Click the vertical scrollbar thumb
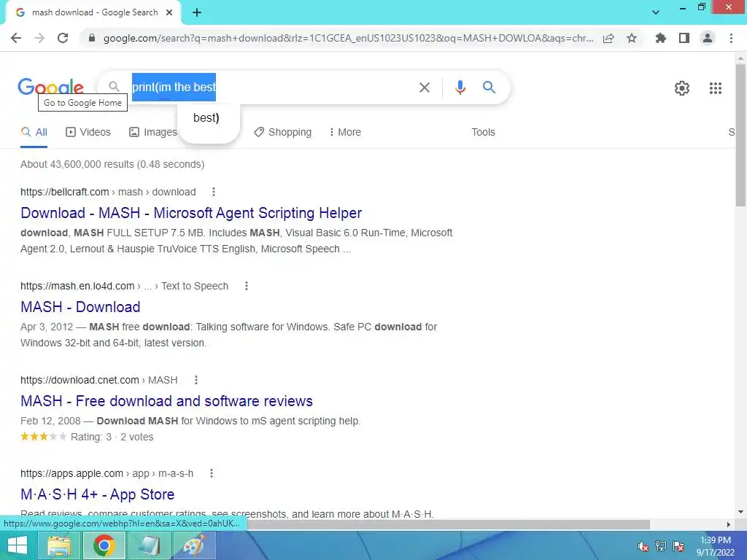 (740, 135)
